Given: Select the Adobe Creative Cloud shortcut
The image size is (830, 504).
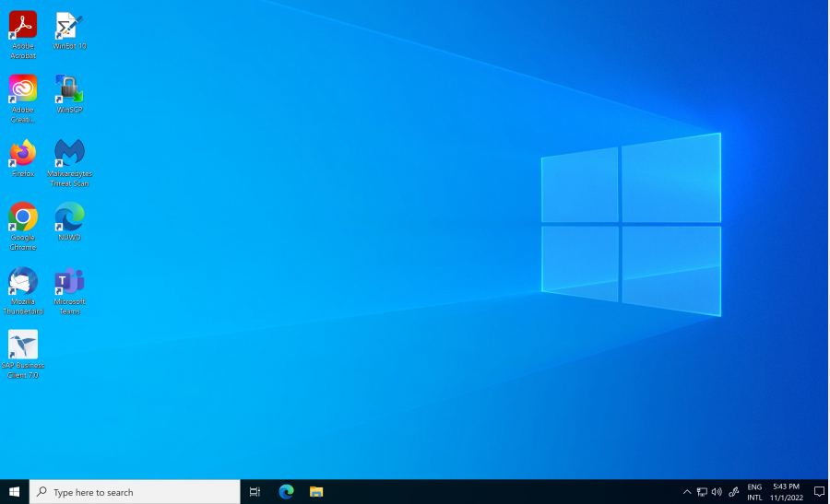Looking at the screenshot, I should 23,88.
